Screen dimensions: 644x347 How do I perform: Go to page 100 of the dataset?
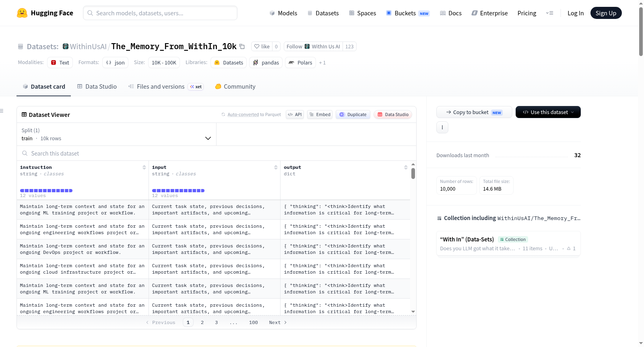click(x=254, y=322)
